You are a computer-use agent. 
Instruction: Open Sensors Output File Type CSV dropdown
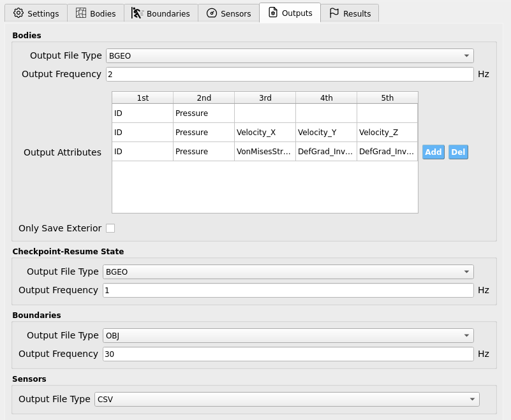point(287,400)
